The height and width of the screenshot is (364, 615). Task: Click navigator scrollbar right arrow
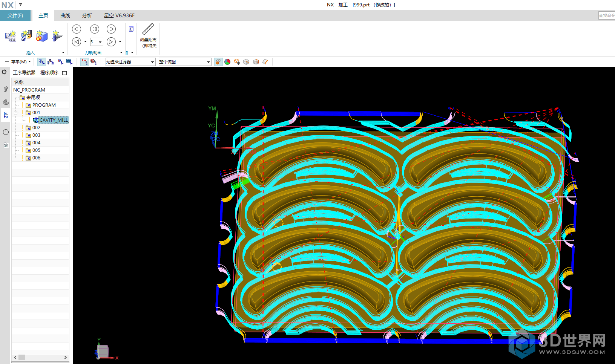click(66, 357)
